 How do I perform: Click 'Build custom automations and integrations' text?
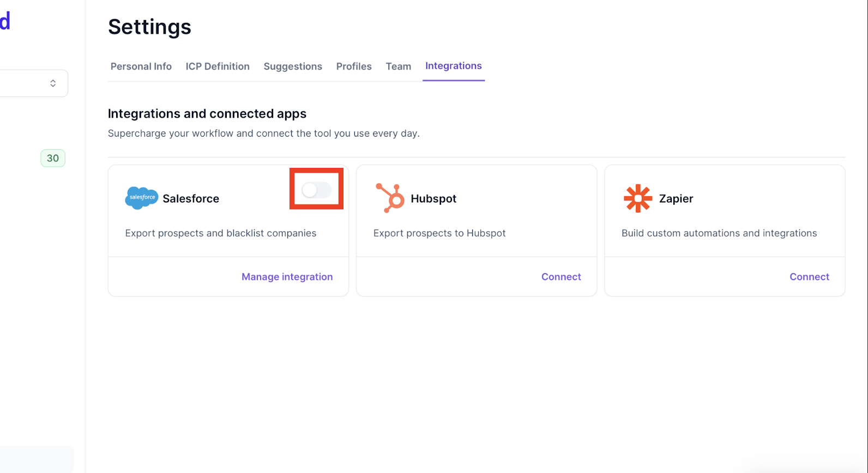pyautogui.click(x=719, y=233)
